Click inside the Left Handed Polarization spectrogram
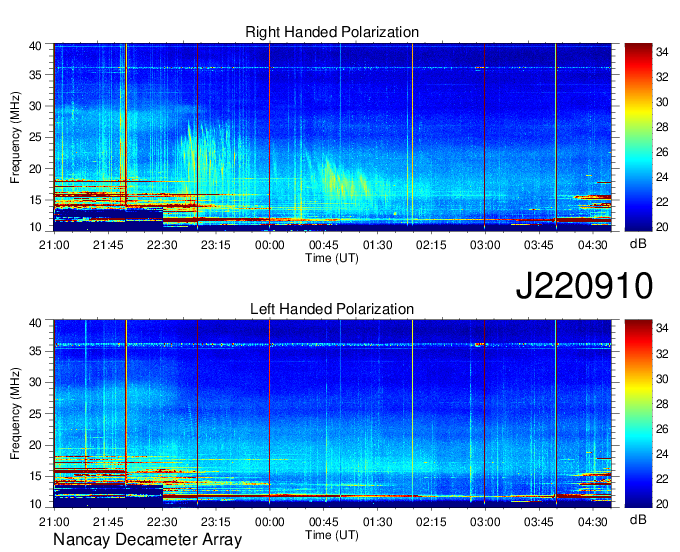This screenshot has width=680, height=552. 332,414
